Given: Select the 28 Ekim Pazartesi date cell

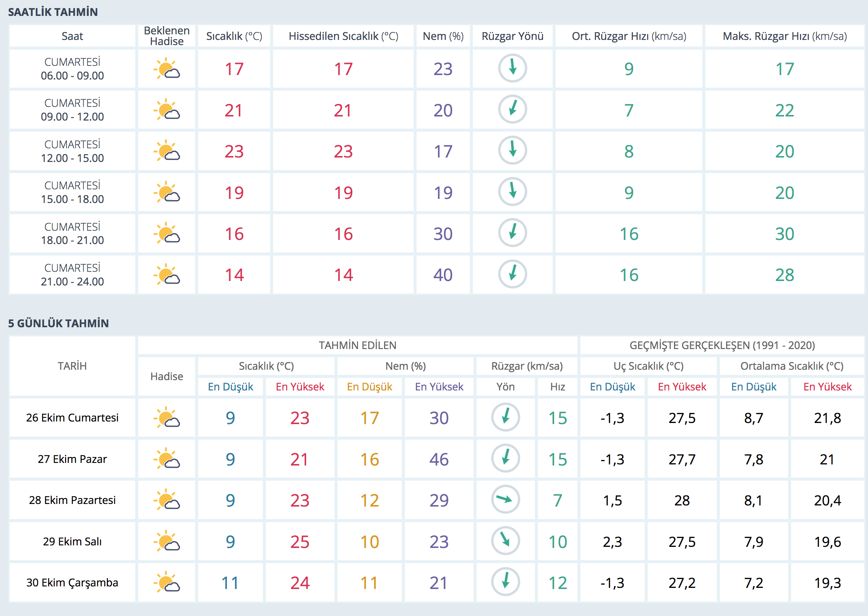Looking at the screenshot, I should pos(72,500).
